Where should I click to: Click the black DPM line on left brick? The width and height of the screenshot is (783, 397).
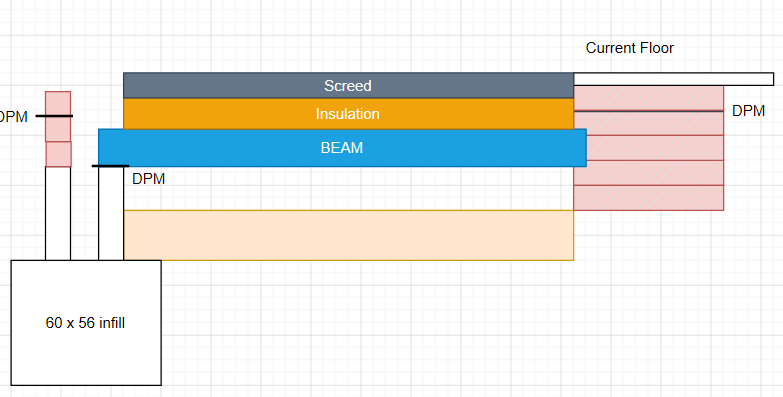[x=54, y=116]
